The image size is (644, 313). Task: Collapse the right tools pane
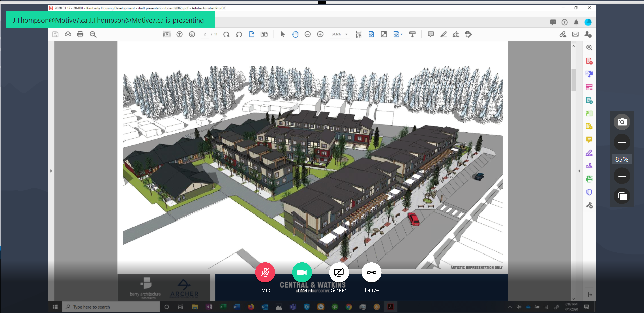579,171
